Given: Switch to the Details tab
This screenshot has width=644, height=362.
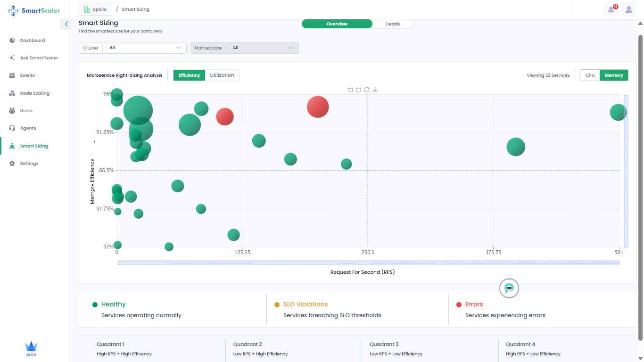Looking at the screenshot, I should tap(393, 24).
